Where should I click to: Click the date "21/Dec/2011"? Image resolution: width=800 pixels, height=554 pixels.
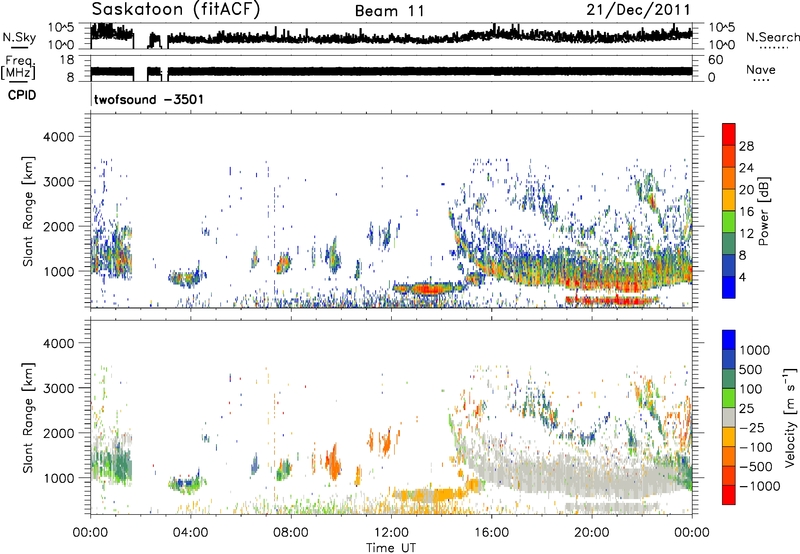click(638, 9)
